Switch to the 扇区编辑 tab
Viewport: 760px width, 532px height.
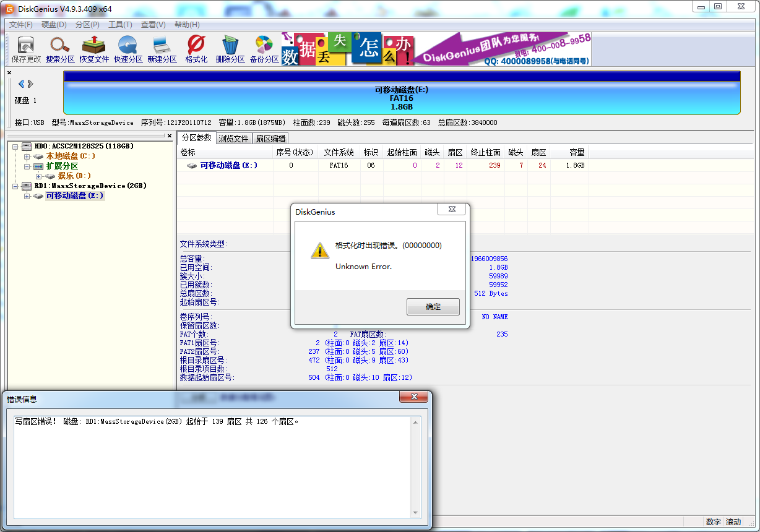[x=271, y=139]
